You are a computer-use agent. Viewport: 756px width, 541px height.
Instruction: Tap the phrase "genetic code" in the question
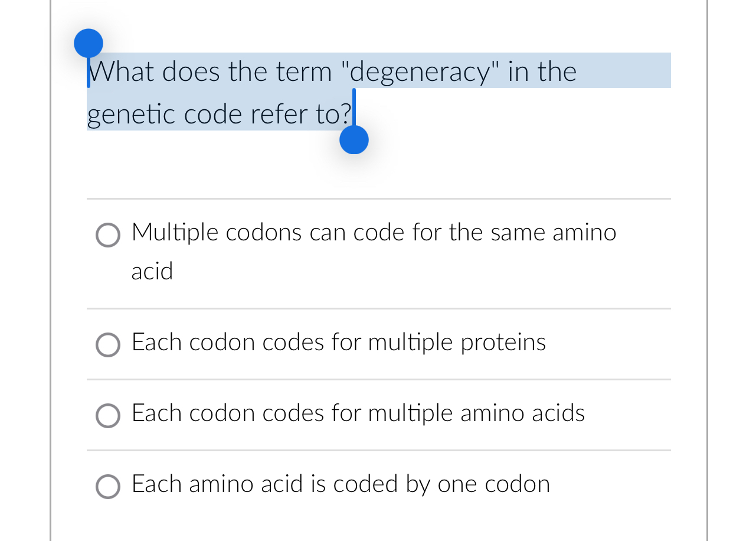pos(177,114)
